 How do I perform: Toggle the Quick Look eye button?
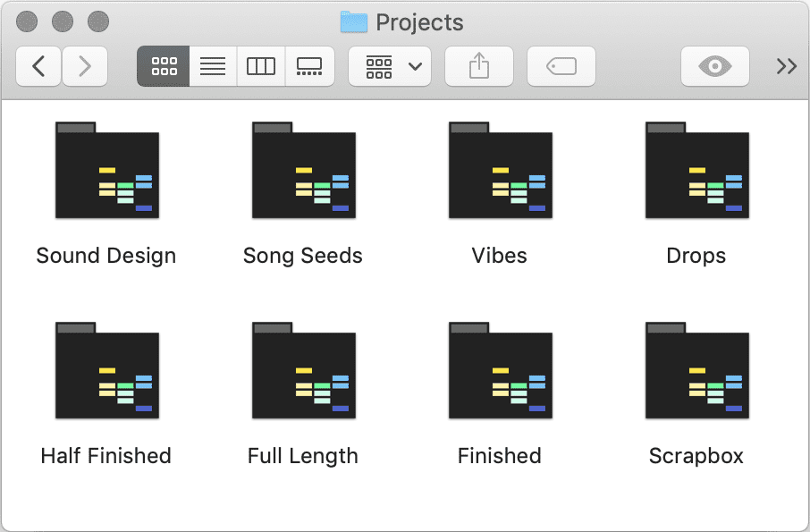pos(715,66)
